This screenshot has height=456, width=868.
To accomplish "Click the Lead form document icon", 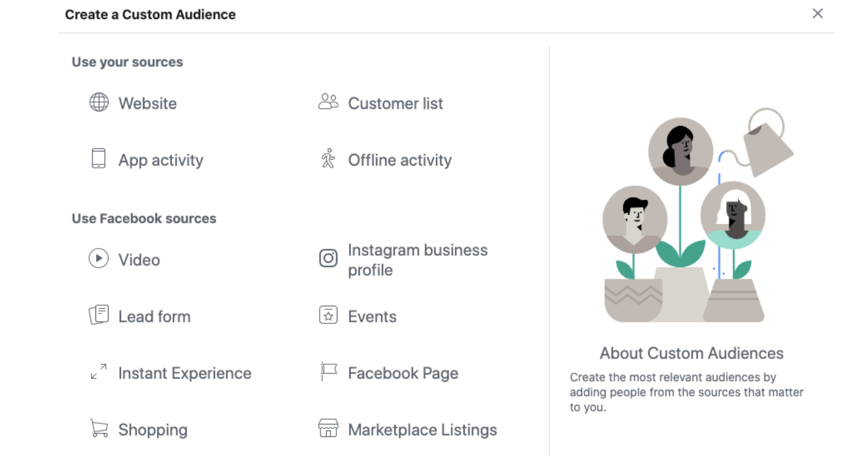I will tap(99, 315).
